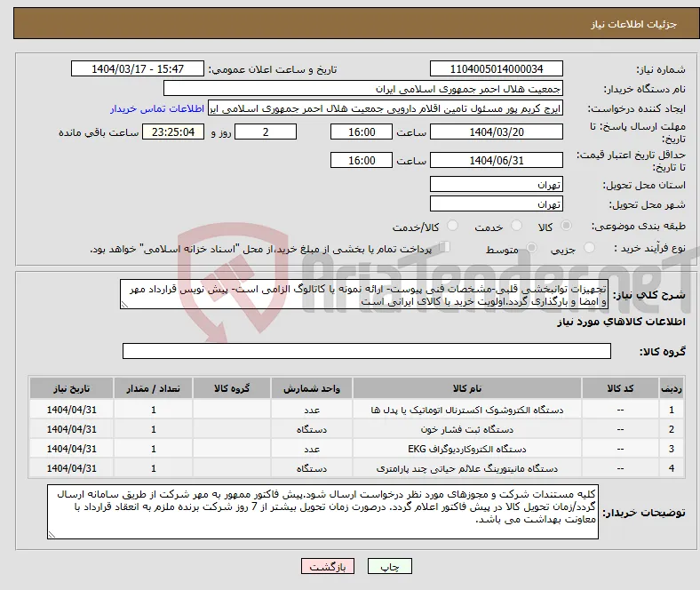Click the remaining days field showing 2
This screenshot has height=590, width=700.
[266, 132]
